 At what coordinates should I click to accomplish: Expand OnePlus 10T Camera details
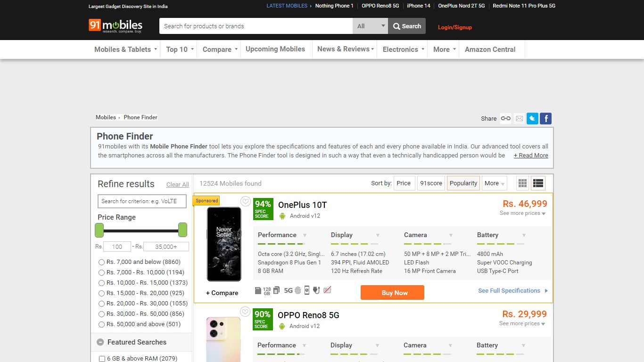point(451,235)
